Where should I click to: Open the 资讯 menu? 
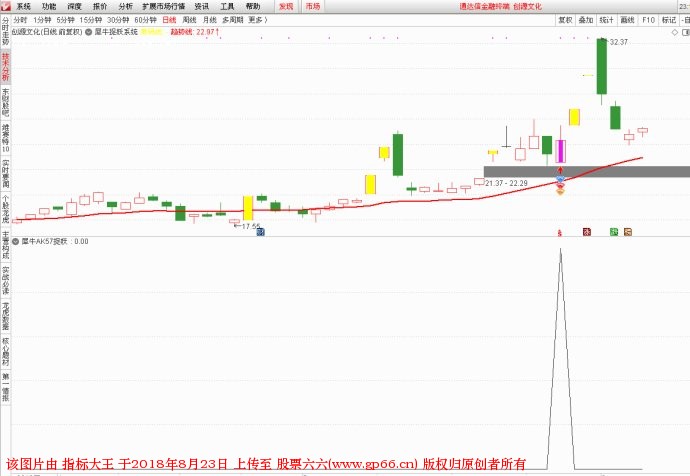(x=202, y=7)
